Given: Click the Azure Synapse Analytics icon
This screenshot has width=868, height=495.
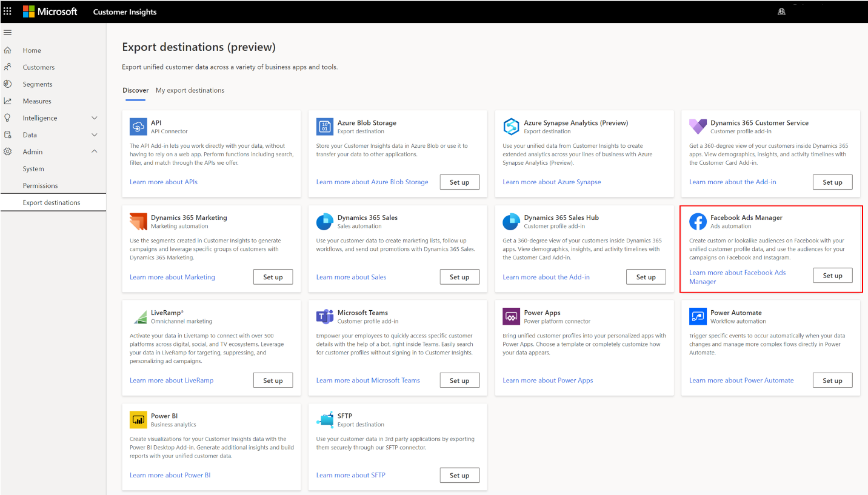Looking at the screenshot, I should [511, 127].
